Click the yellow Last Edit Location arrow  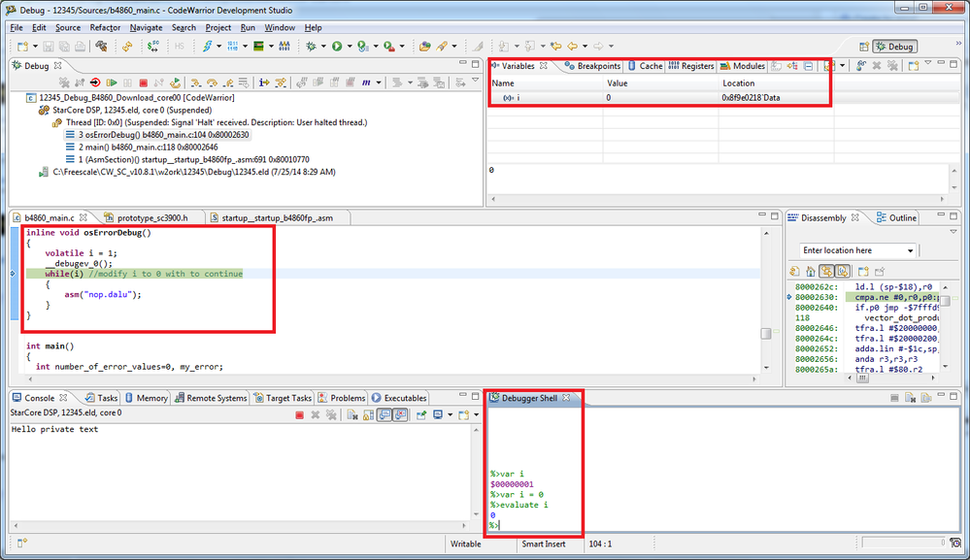pyautogui.click(x=556, y=47)
